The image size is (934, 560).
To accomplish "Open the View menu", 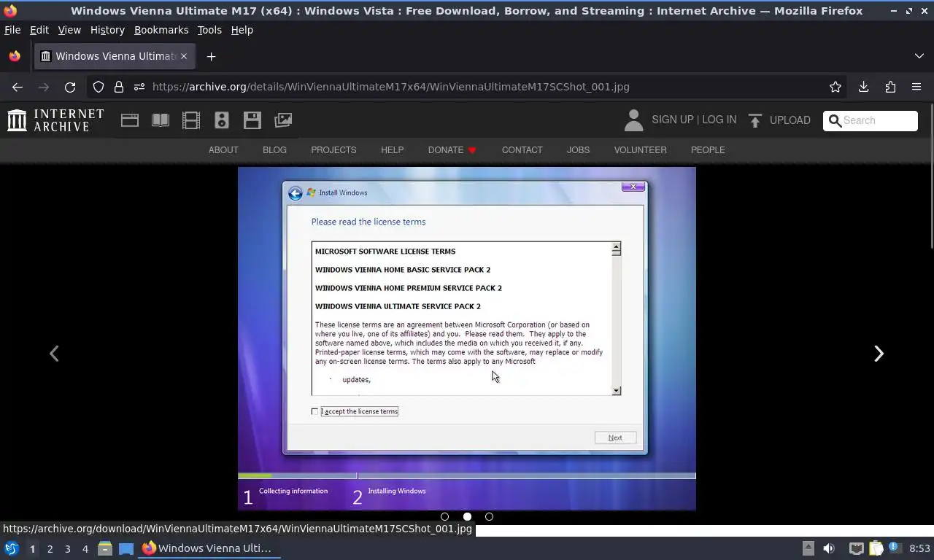I will click(x=69, y=30).
